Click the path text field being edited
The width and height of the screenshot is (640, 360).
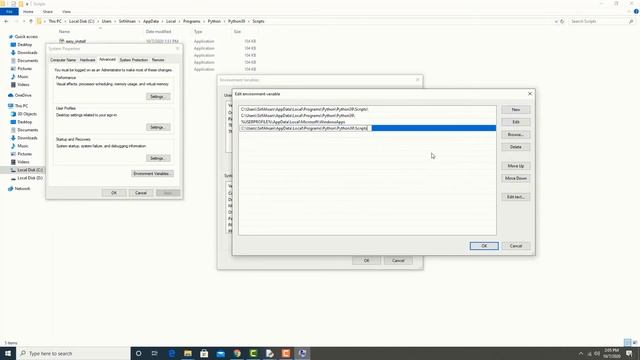click(305, 128)
